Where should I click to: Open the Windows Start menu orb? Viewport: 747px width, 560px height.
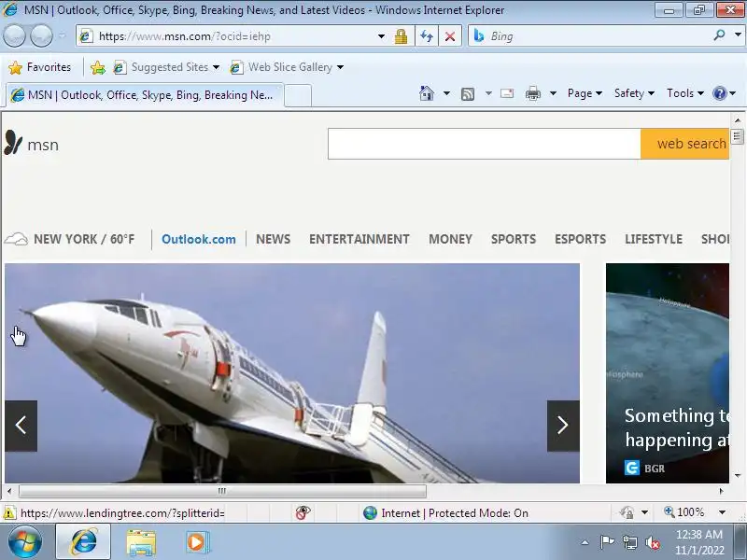click(25, 541)
